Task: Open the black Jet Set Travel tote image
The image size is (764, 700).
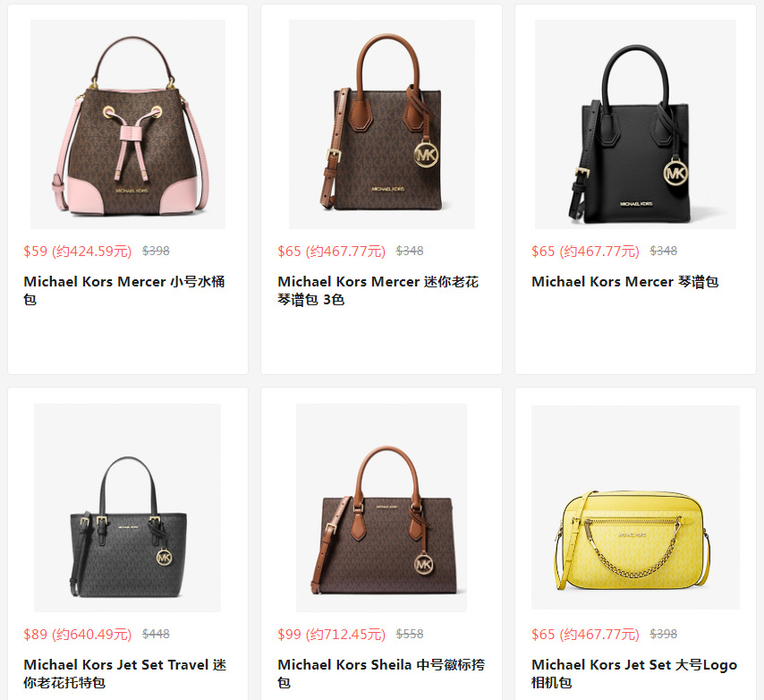Action: 128,508
